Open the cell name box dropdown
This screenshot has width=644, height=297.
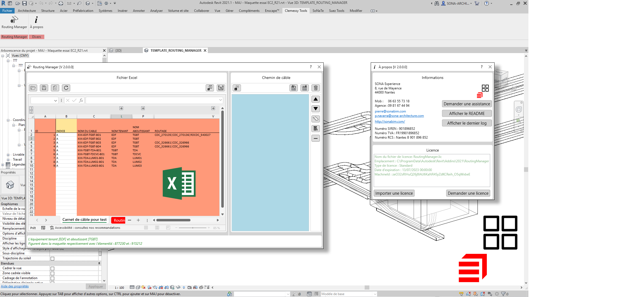pyautogui.click(x=55, y=101)
